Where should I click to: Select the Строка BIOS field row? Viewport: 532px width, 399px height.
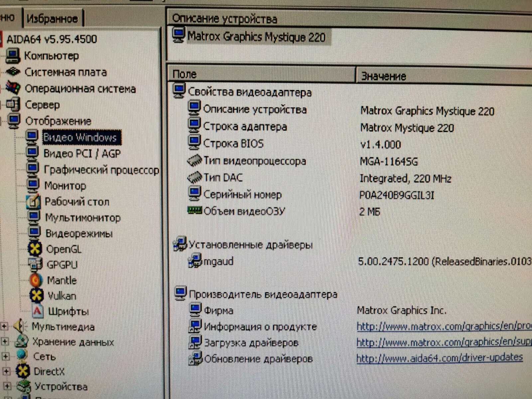[233, 144]
